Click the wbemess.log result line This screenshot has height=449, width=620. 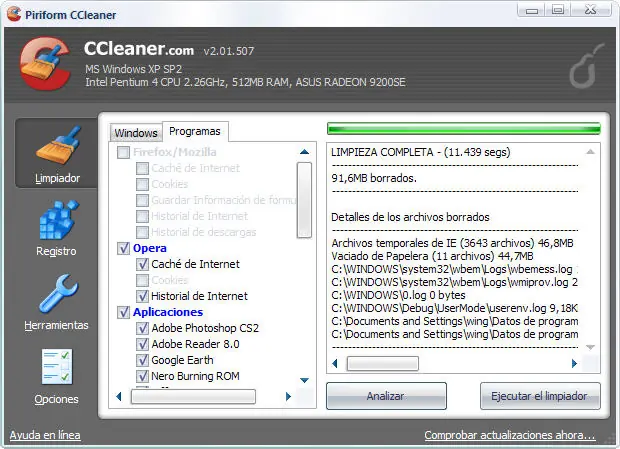[454, 269]
